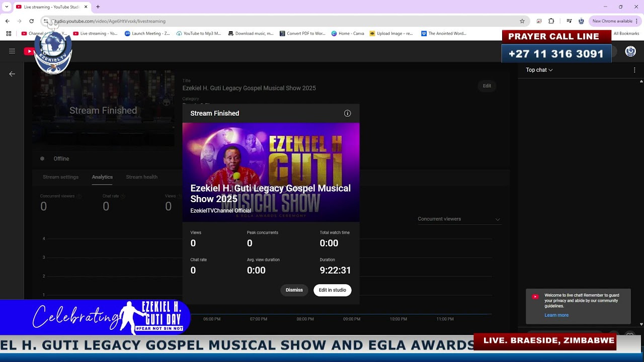Screen dimensions: 644x362
Task: Click info icon beside Concurrent viewers metric
Action: point(79,196)
